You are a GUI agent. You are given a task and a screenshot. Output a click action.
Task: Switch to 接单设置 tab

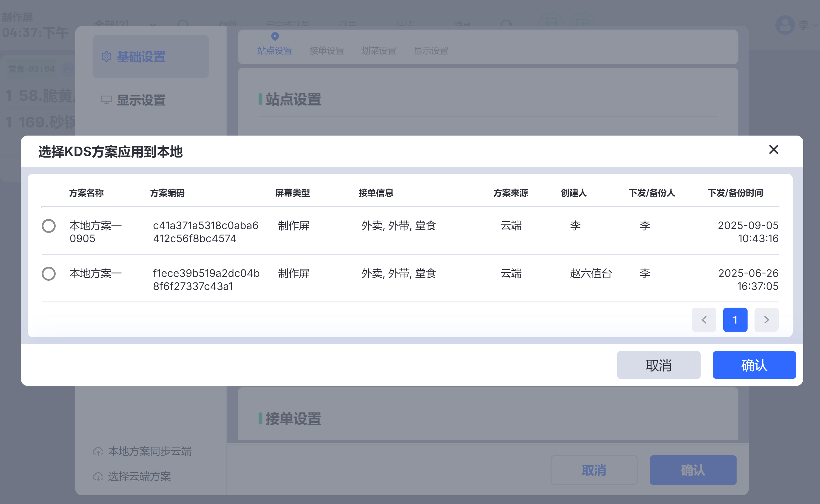[x=327, y=51]
